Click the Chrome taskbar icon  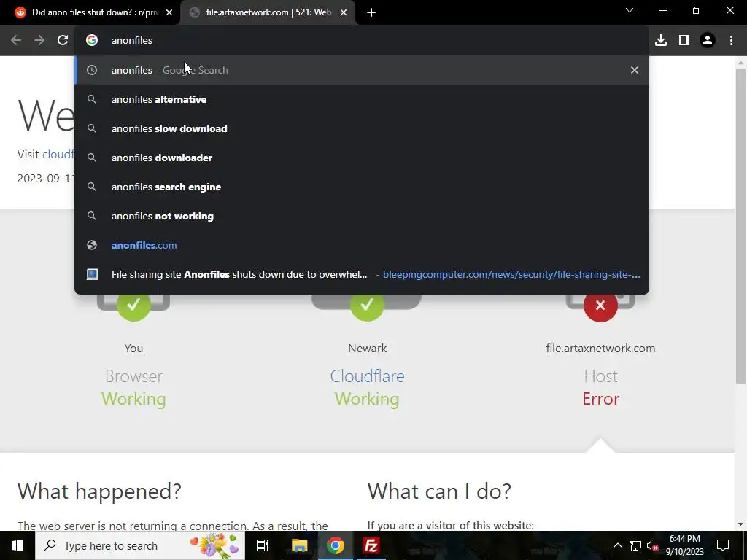point(336,545)
